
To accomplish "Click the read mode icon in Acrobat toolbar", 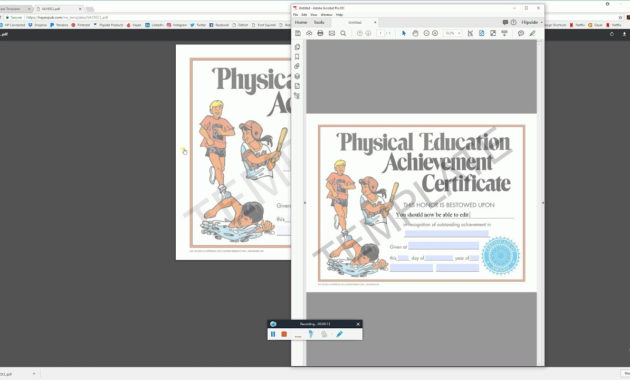I will pyautogui.click(x=504, y=33).
